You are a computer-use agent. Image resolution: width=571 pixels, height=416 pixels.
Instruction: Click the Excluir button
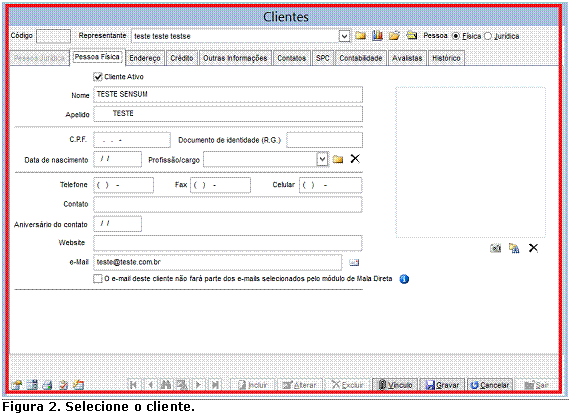click(347, 385)
